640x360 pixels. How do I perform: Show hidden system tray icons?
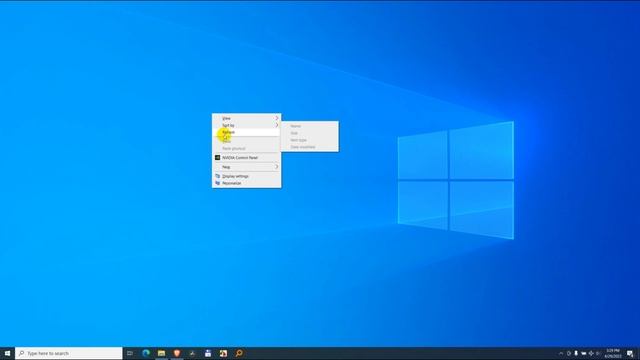tap(561, 353)
